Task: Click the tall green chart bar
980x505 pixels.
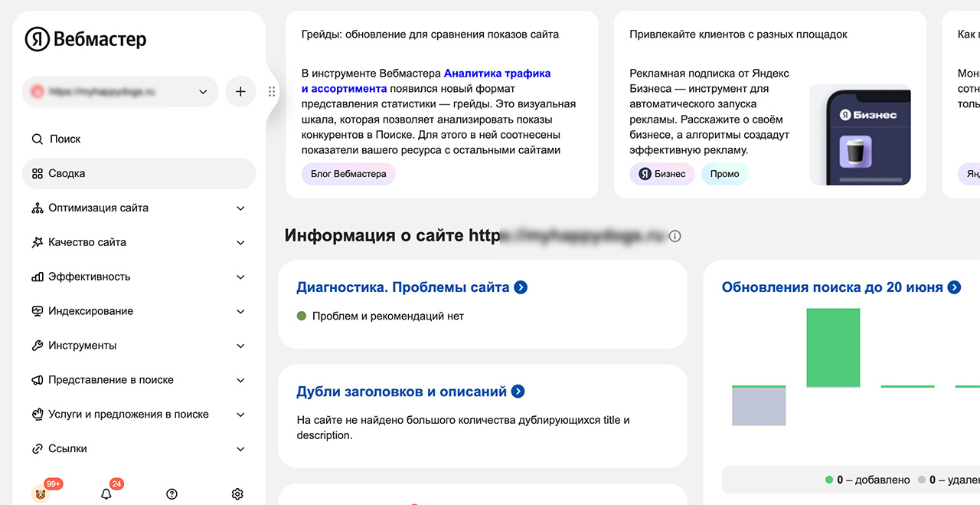Action: tap(833, 348)
